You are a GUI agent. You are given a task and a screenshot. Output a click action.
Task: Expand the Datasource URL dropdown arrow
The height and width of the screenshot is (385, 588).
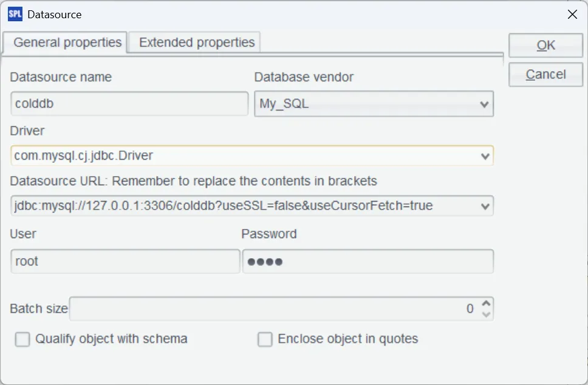click(x=485, y=206)
